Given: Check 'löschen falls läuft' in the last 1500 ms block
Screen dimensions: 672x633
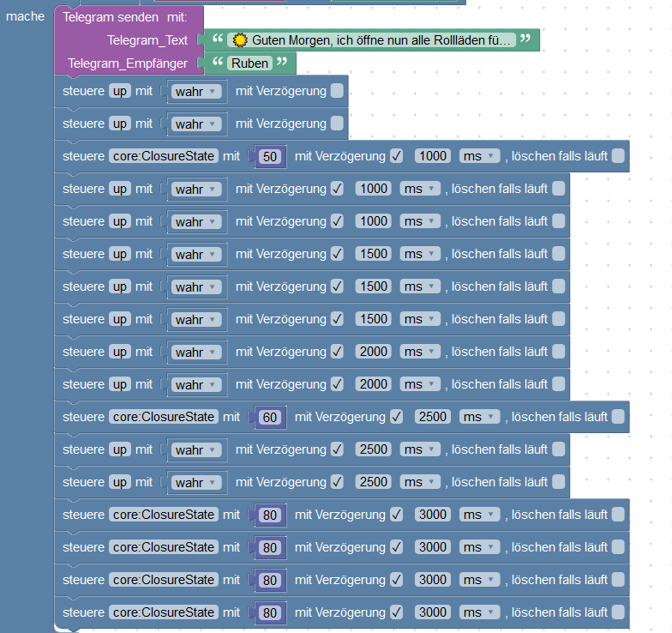Looking at the screenshot, I should [x=559, y=319].
